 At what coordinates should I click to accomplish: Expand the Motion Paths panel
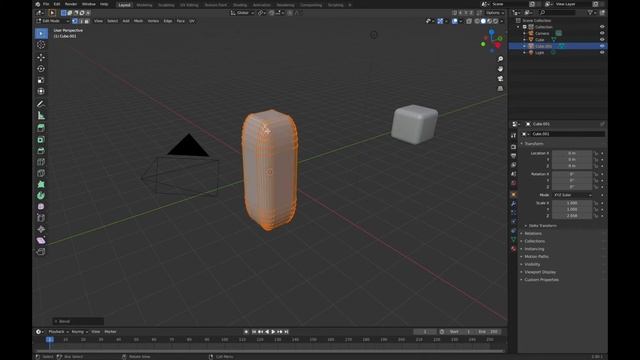[536, 257]
